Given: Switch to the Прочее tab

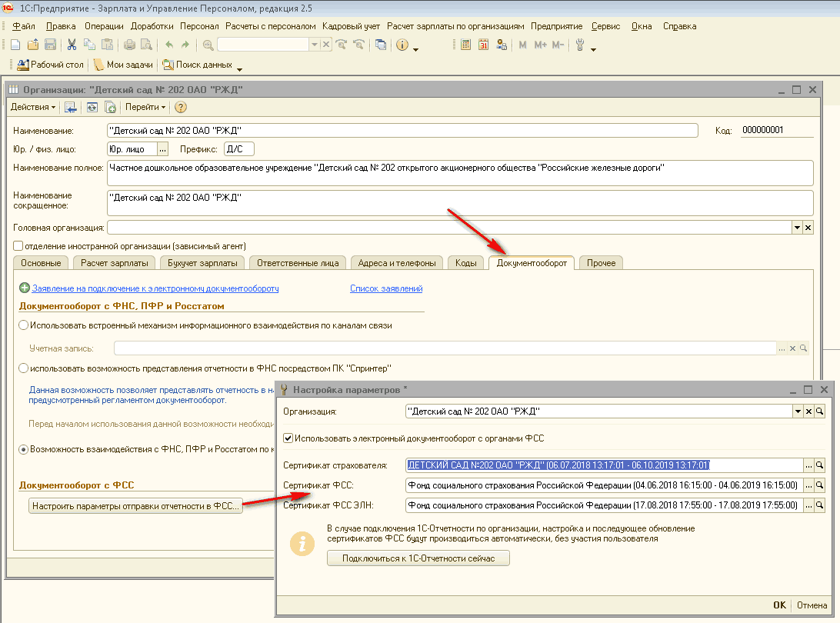Looking at the screenshot, I should (601, 263).
